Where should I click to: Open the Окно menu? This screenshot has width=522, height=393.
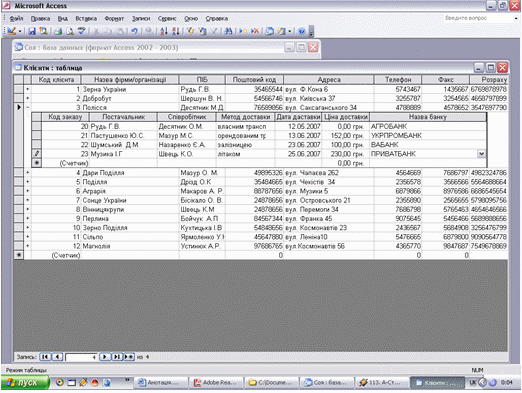[x=191, y=19]
